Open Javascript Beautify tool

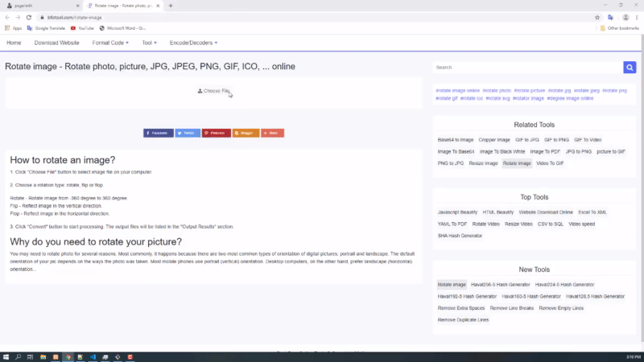(457, 212)
